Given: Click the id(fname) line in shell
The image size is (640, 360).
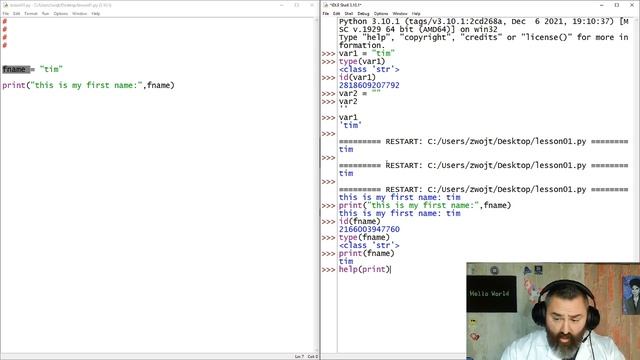Looking at the screenshot, I should (360, 221).
